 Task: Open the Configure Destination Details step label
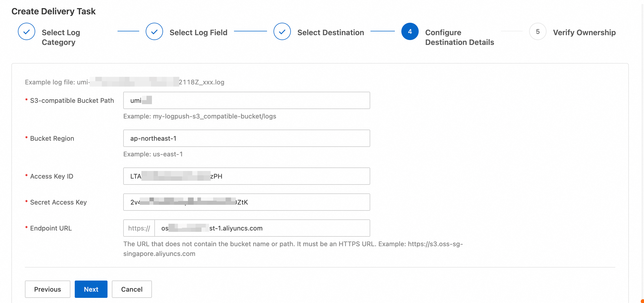click(460, 37)
